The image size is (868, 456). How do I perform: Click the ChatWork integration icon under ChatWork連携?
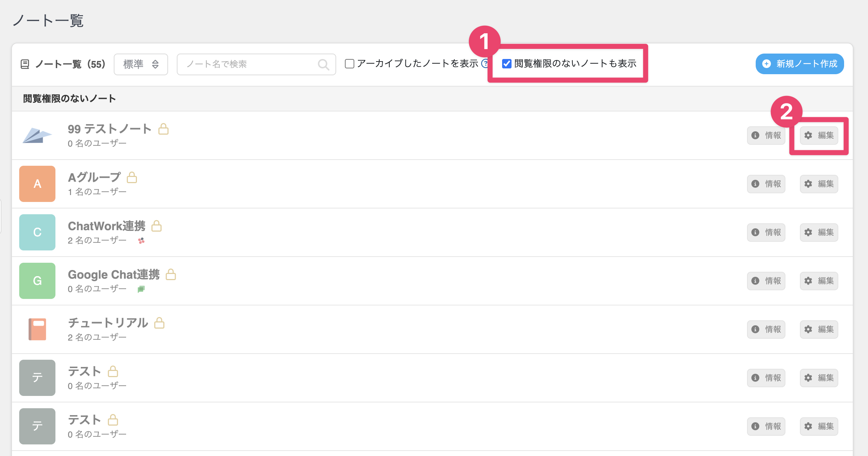(141, 241)
